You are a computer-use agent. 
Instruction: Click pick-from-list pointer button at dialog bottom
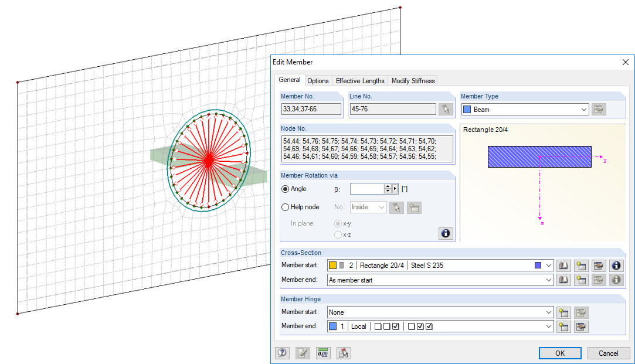pyautogui.click(x=344, y=353)
